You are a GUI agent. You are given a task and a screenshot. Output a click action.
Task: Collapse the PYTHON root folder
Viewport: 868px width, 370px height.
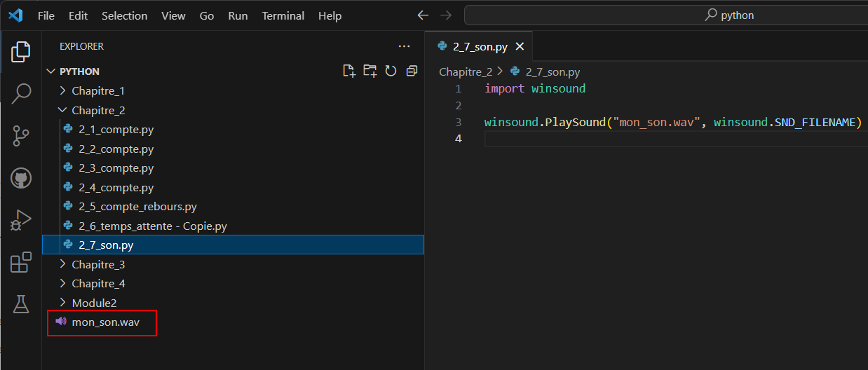pos(50,71)
